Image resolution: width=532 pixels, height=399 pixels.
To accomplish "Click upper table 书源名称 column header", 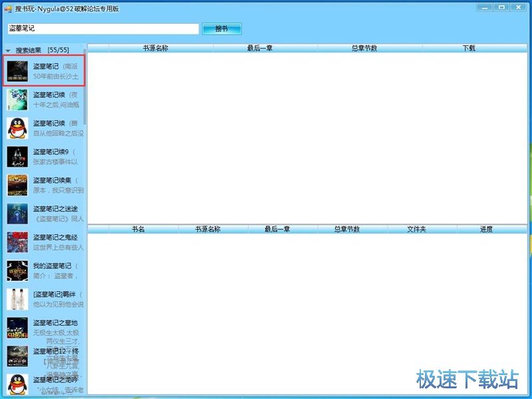I will pyautogui.click(x=156, y=48).
